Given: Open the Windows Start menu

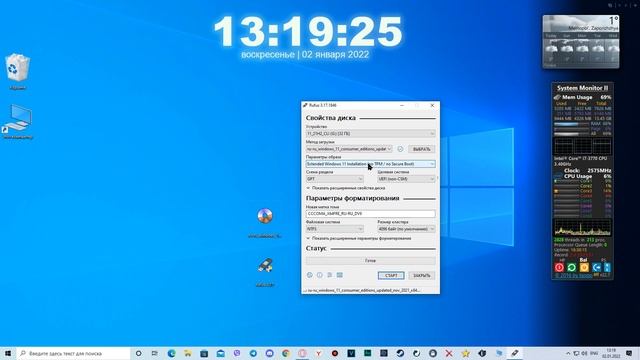Looking at the screenshot, I should 8,353.
